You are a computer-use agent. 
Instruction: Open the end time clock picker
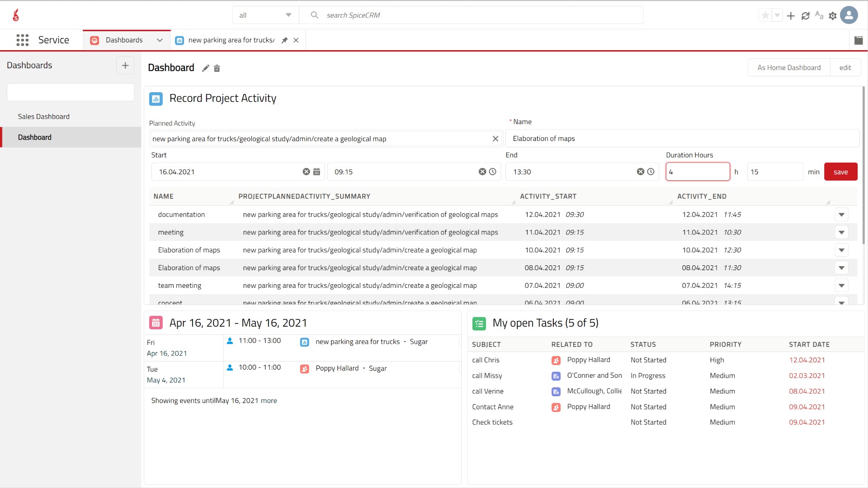click(x=651, y=172)
